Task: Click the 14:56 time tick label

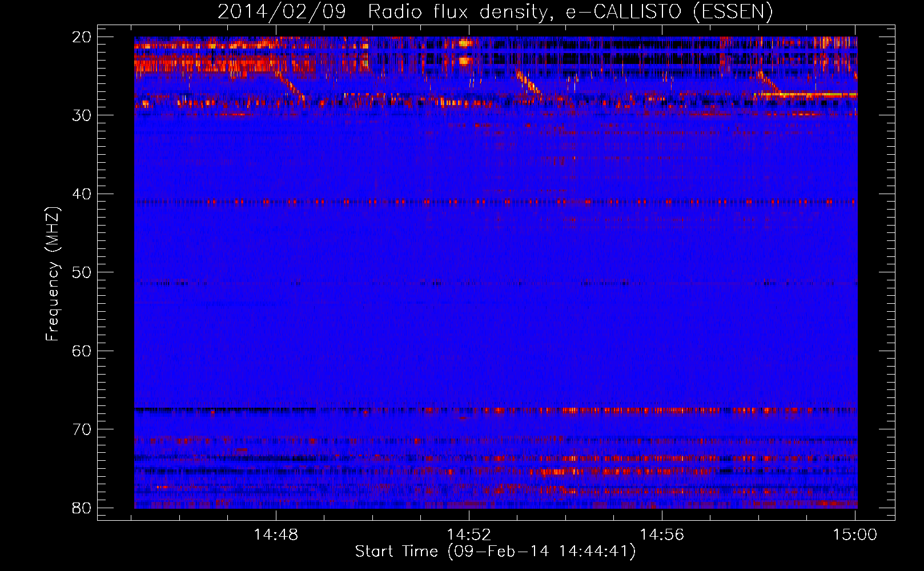Action: (662, 535)
